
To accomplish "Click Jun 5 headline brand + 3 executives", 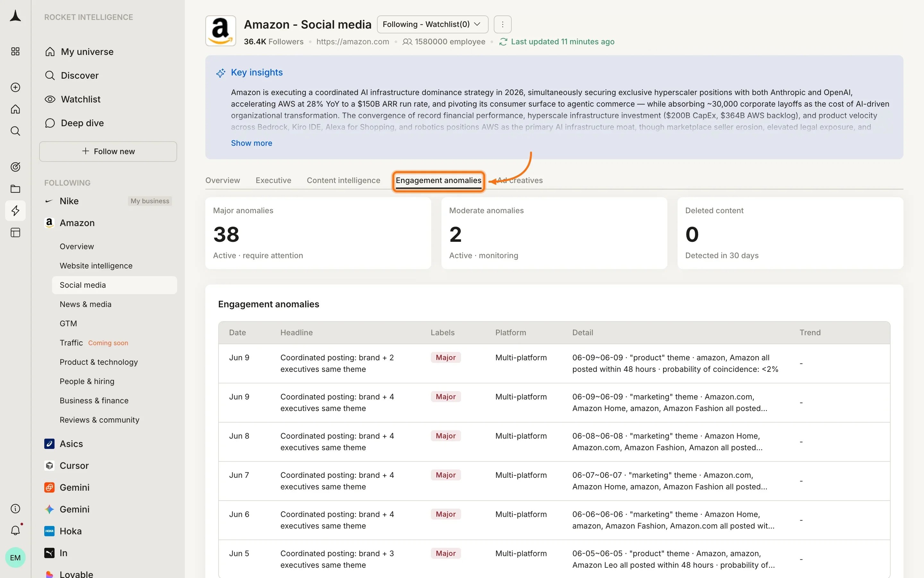I will [337, 559].
